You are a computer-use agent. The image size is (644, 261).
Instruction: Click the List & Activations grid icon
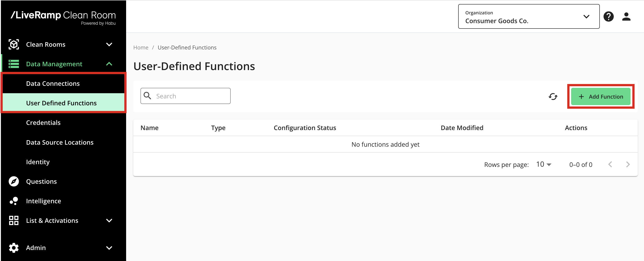14,220
